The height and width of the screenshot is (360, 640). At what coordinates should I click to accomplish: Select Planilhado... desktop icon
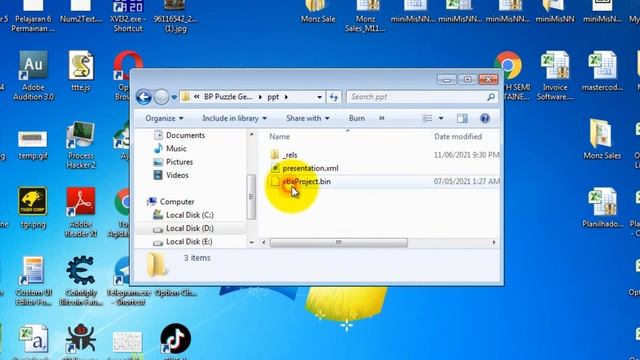pyautogui.click(x=602, y=207)
